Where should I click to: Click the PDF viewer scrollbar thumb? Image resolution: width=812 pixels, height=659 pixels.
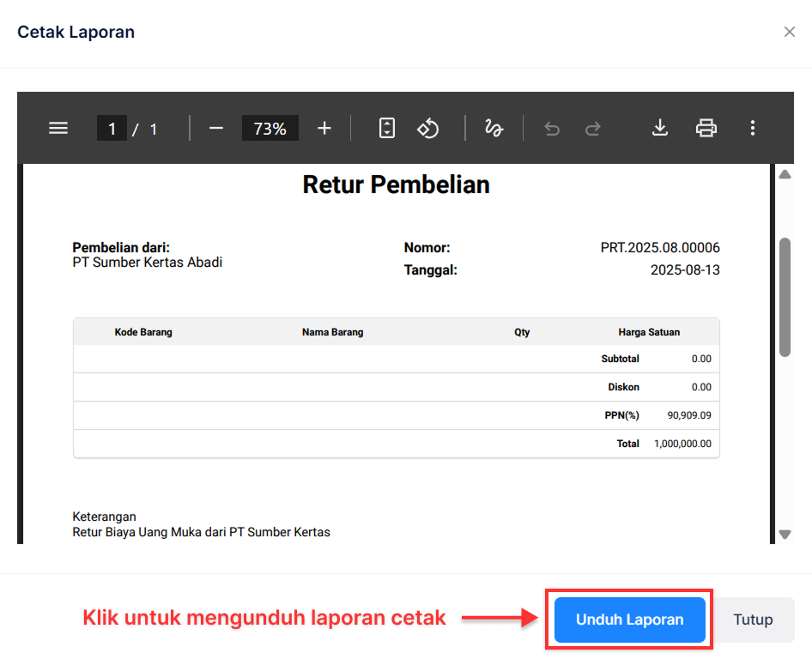[785, 296]
